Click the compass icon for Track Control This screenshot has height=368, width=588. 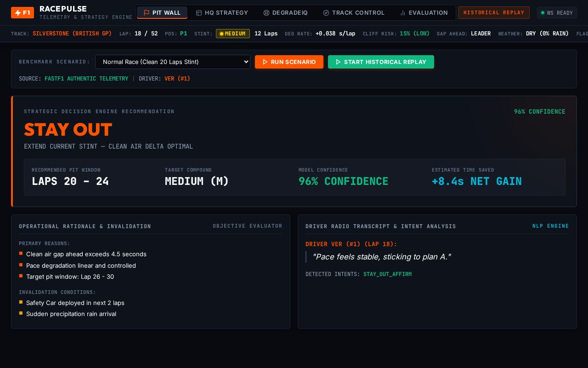pos(326,13)
